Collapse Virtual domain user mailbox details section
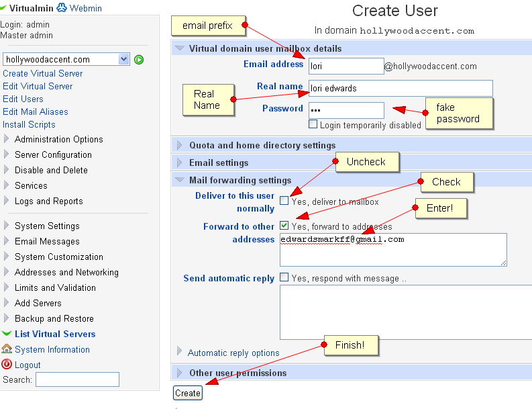 pyautogui.click(x=180, y=48)
